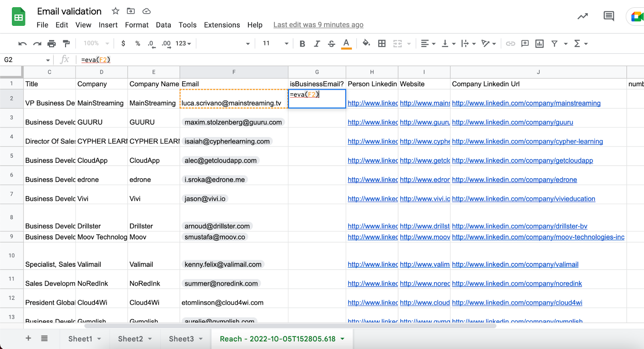The image size is (644, 349).
Task: Click the Name box showing G2
Action: coord(27,60)
